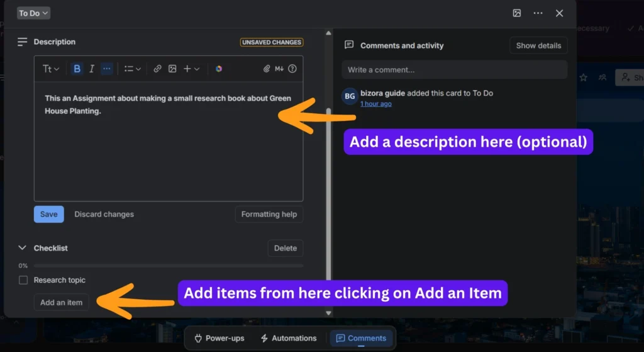Open the 1 hour ago timestamp link
Image resolution: width=644 pixels, height=352 pixels.
pyautogui.click(x=376, y=104)
